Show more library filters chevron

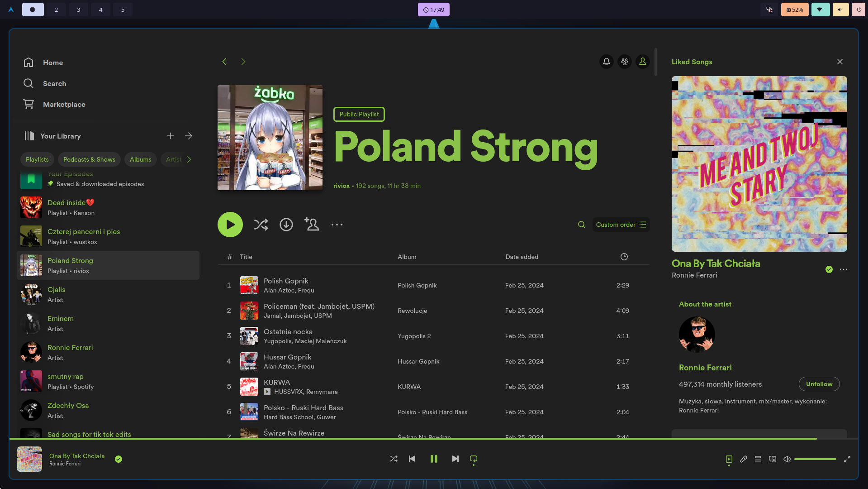point(189,159)
